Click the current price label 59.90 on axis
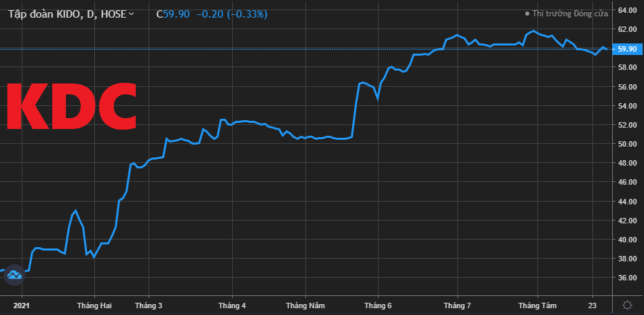Screen dimensions: 644x315 click(x=627, y=49)
